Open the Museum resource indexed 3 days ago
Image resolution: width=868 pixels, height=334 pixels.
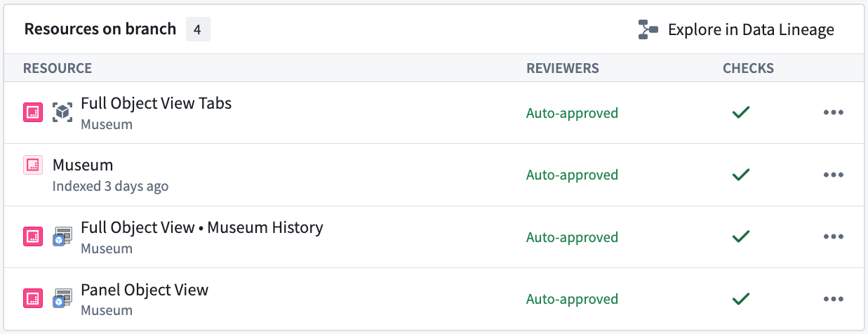83,166
